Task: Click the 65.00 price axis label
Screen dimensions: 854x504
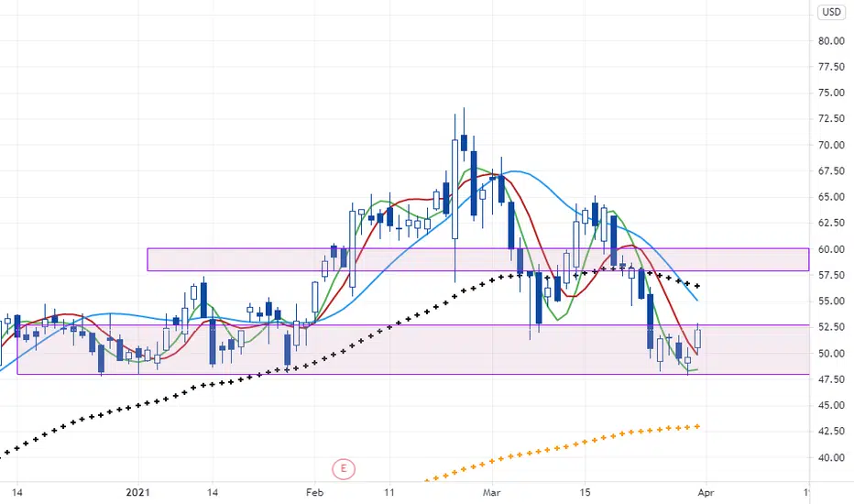Action: point(831,197)
